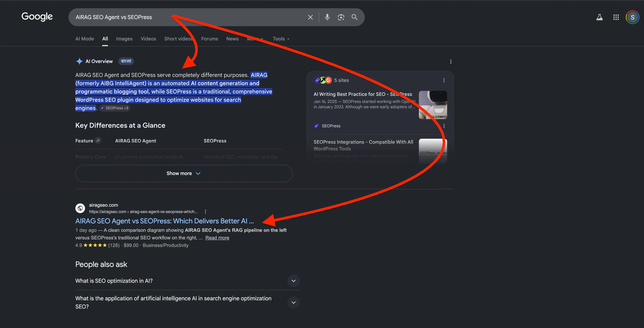The height and width of the screenshot is (328, 644).
Task: Click the SEOPress source name in sidebar
Action: [331, 126]
